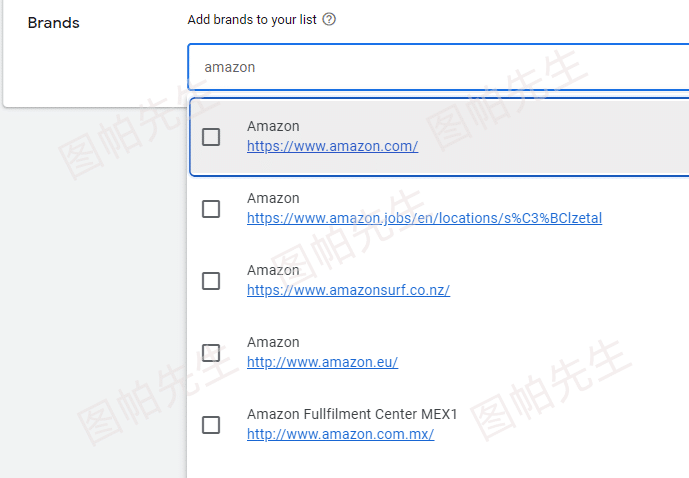Enable the checkbox for amazonsurf.co.nz brand
This screenshot has width=689, height=478.
pos(211,281)
